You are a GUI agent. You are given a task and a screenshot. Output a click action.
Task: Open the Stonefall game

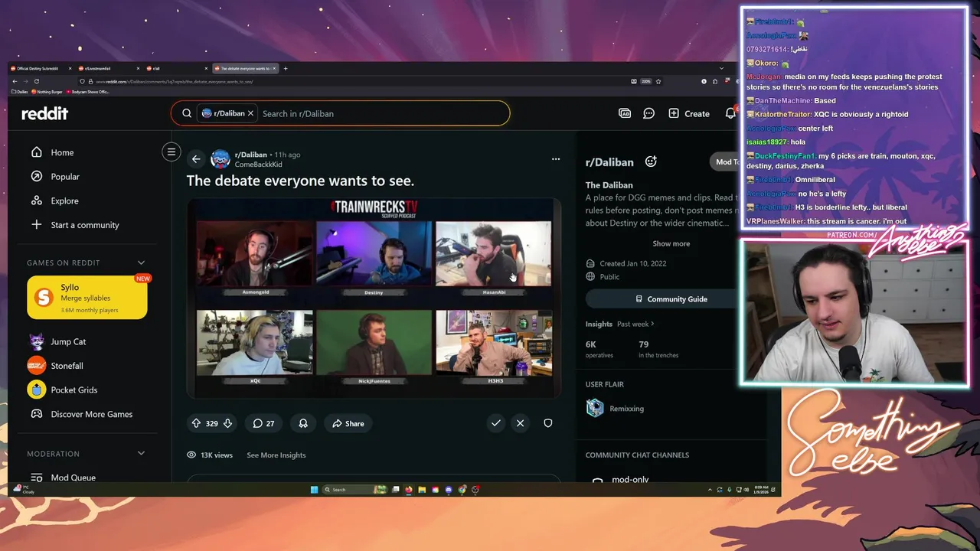coord(55,366)
